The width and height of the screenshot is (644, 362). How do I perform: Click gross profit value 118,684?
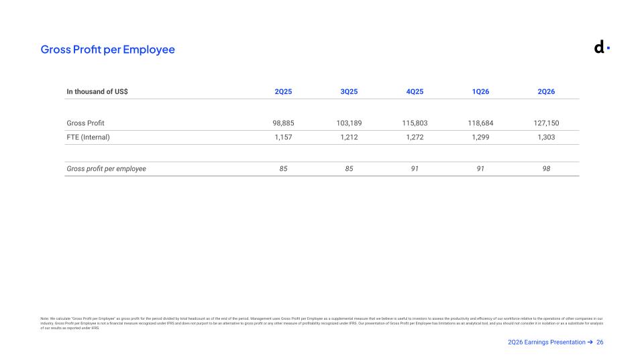click(x=480, y=123)
